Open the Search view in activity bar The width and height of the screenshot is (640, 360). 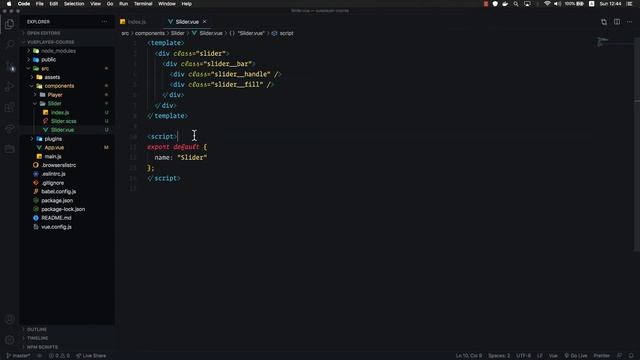coord(9,44)
